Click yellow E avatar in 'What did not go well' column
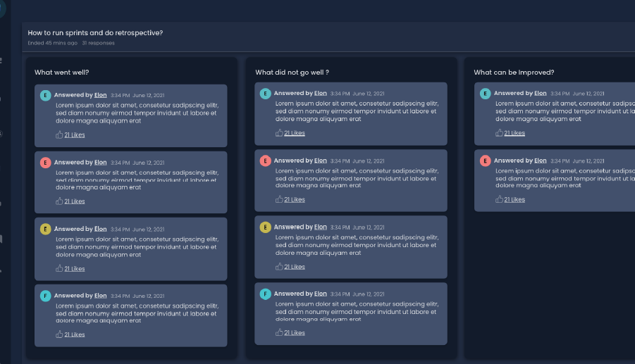This screenshot has height=364, width=635. tap(266, 227)
